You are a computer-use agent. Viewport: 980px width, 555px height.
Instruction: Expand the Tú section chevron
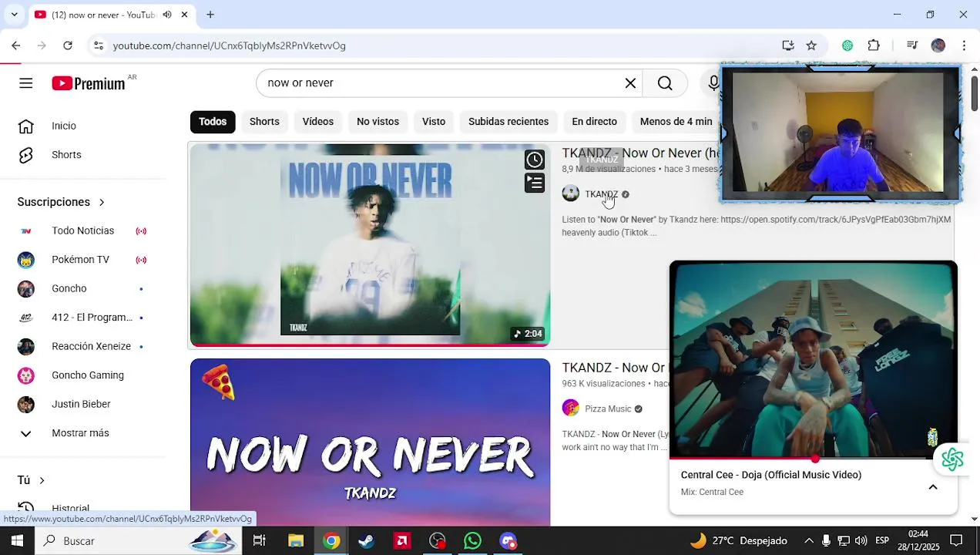(42, 480)
